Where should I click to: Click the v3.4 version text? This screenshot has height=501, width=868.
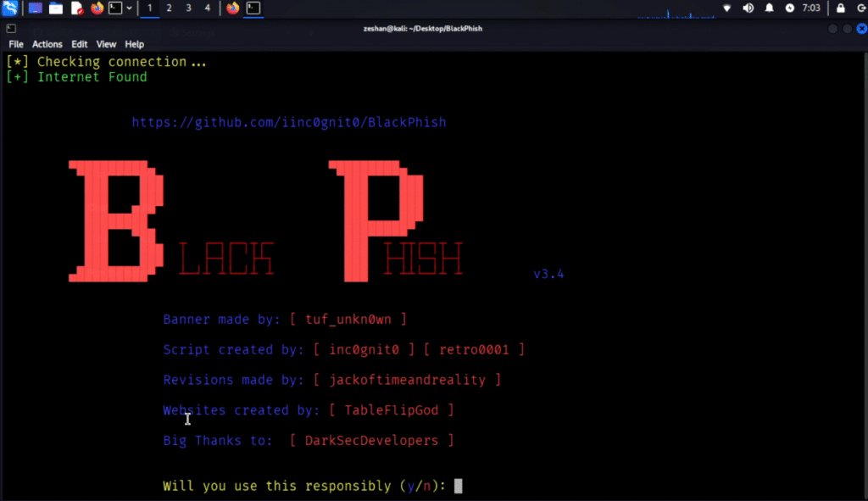pyautogui.click(x=548, y=274)
